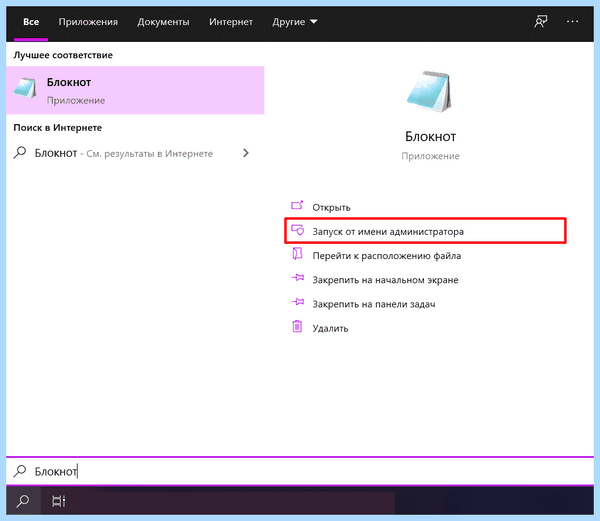This screenshot has height=521, width=600.
Task: Click the feedback icon in header
Action: tap(540, 22)
